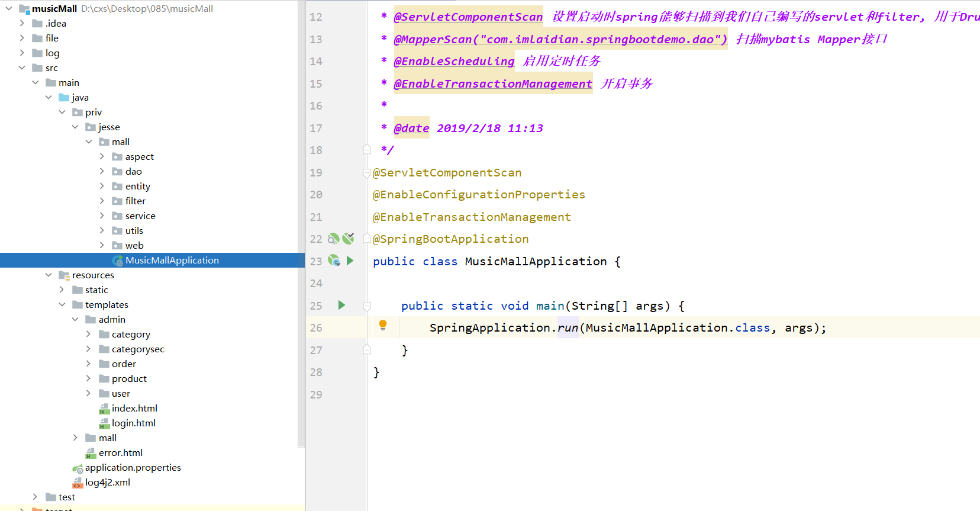
Task: Click the magnifier Spring icon on line 22
Action: click(334, 239)
